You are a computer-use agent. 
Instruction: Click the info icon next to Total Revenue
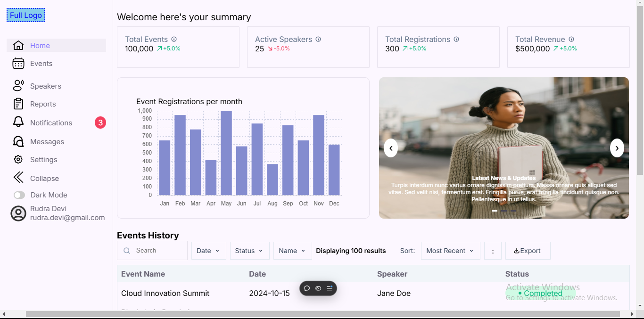(x=571, y=39)
